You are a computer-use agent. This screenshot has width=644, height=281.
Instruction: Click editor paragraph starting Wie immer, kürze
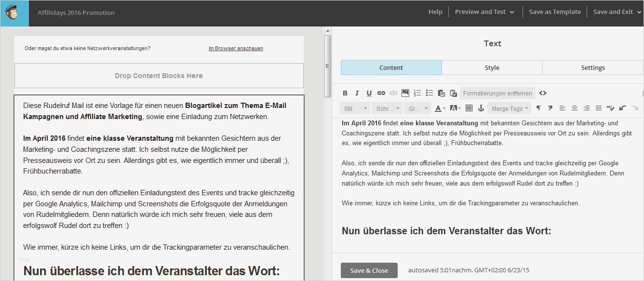460,203
